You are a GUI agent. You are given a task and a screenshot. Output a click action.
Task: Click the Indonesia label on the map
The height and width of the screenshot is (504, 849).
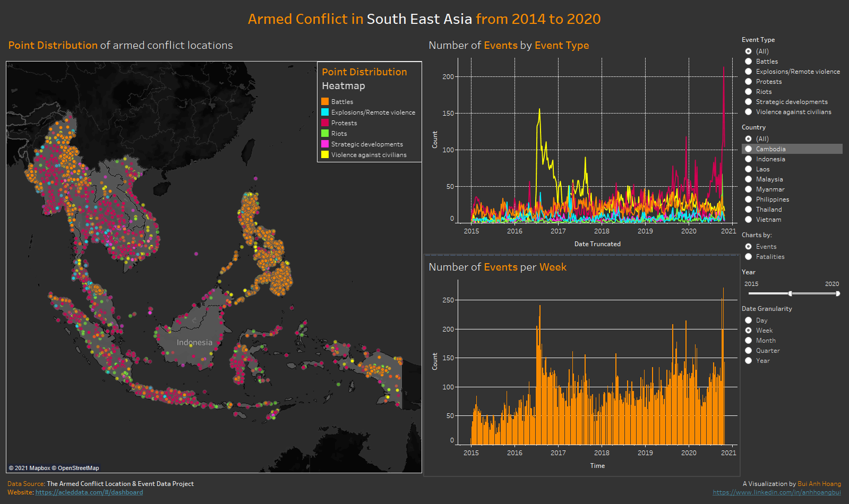click(x=194, y=343)
